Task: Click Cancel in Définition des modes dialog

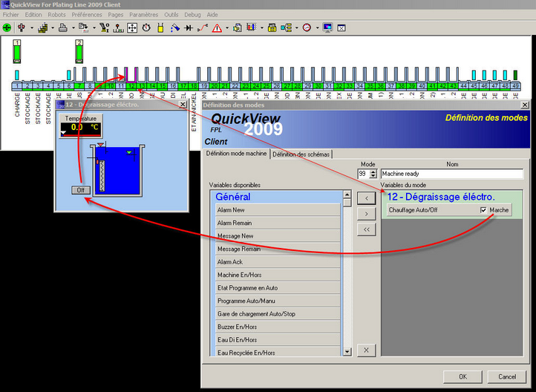Action: 507,376
